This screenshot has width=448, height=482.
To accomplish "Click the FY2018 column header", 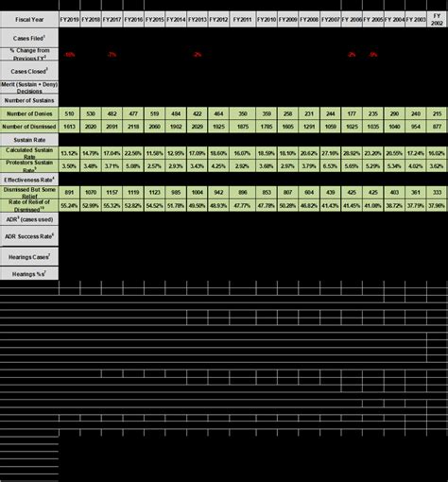I will [x=91, y=20].
